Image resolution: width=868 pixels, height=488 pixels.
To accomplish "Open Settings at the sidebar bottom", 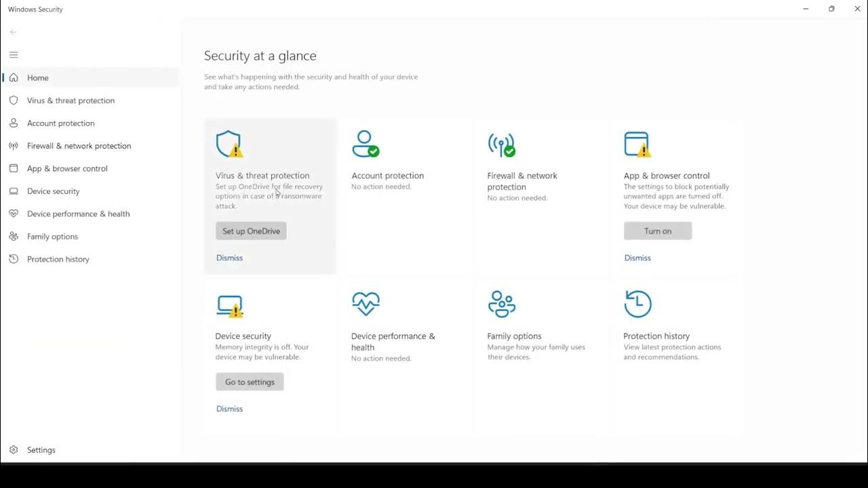I will pyautogui.click(x=41, y=450).
